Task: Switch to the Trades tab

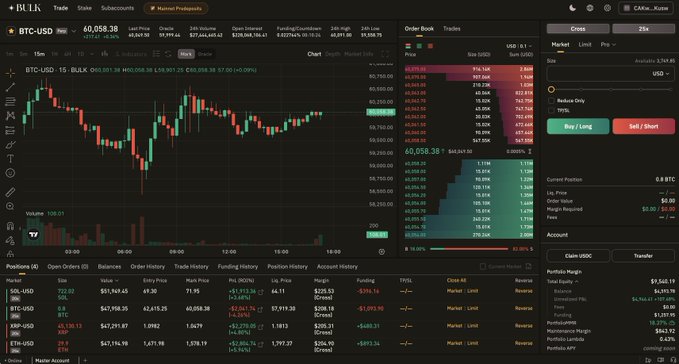Action: (x=452, y=29)
